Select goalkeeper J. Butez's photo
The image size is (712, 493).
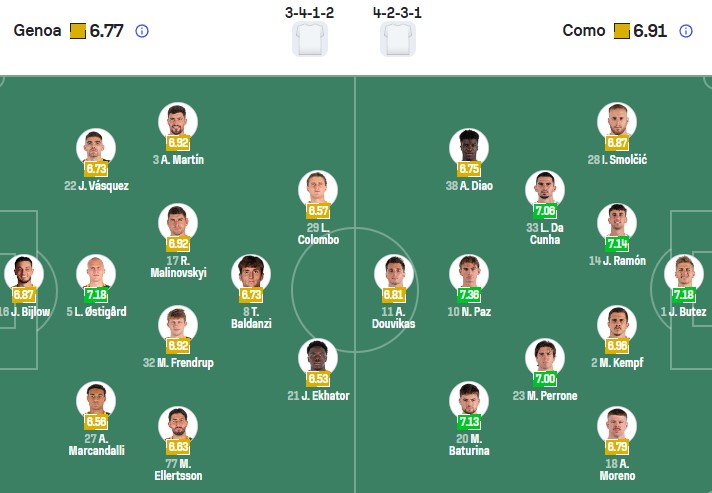684,273
